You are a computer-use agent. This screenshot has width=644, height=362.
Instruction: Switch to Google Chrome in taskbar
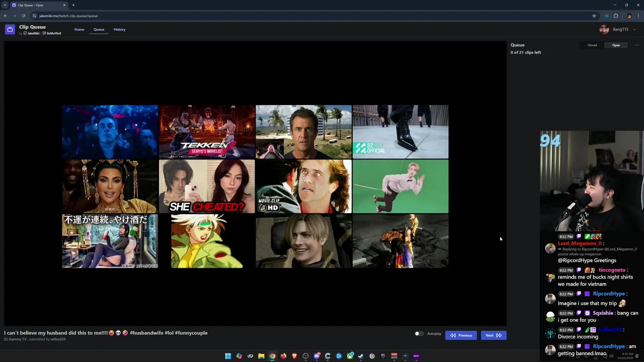pyautogui.click(x=272, y=356)
